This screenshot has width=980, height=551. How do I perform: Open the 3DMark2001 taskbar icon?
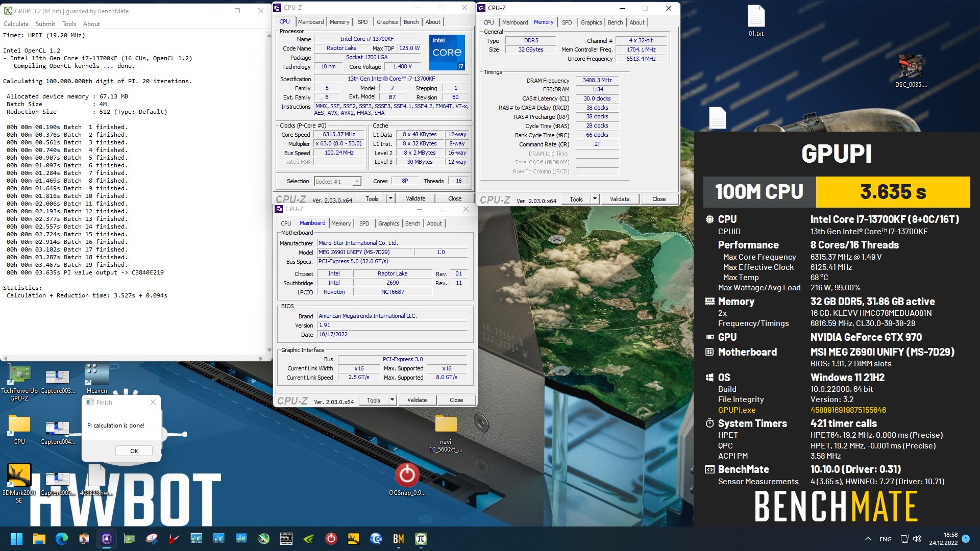point(354,539)
